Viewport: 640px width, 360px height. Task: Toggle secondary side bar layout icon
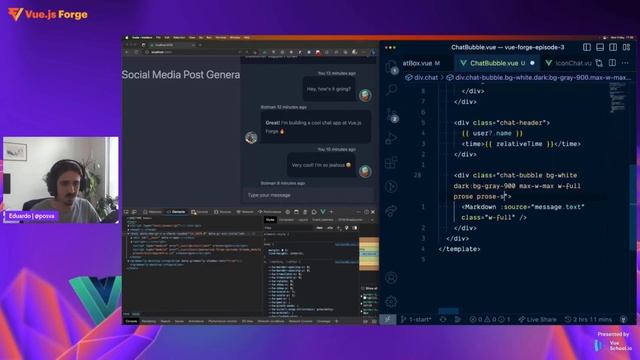coord(613,47)
